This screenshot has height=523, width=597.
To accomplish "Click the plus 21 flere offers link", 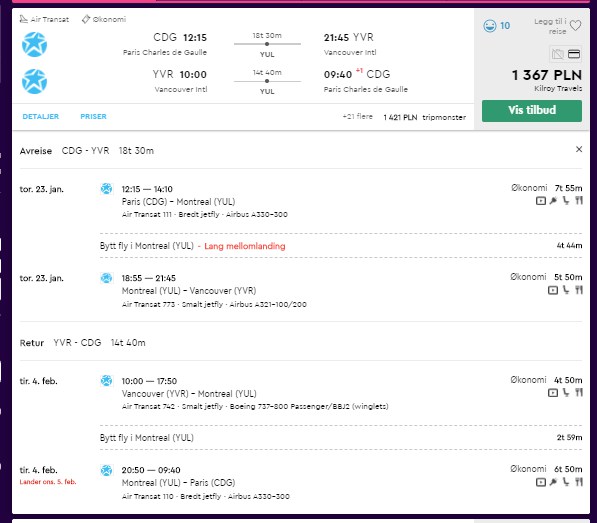I will (x=358, y=116).
